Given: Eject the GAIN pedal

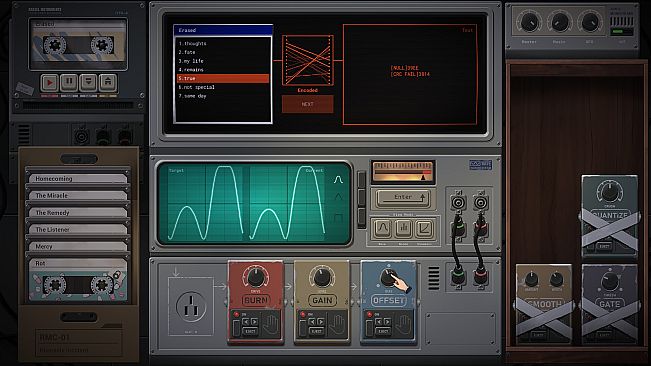Looking at the screenshot, I should pos(316,332).
